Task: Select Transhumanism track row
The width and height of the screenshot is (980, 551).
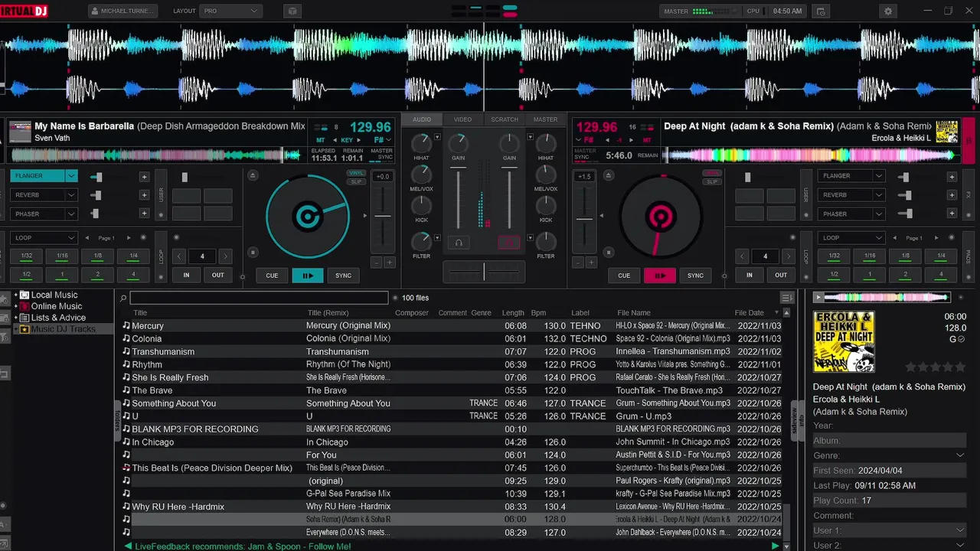Action: 452,351
